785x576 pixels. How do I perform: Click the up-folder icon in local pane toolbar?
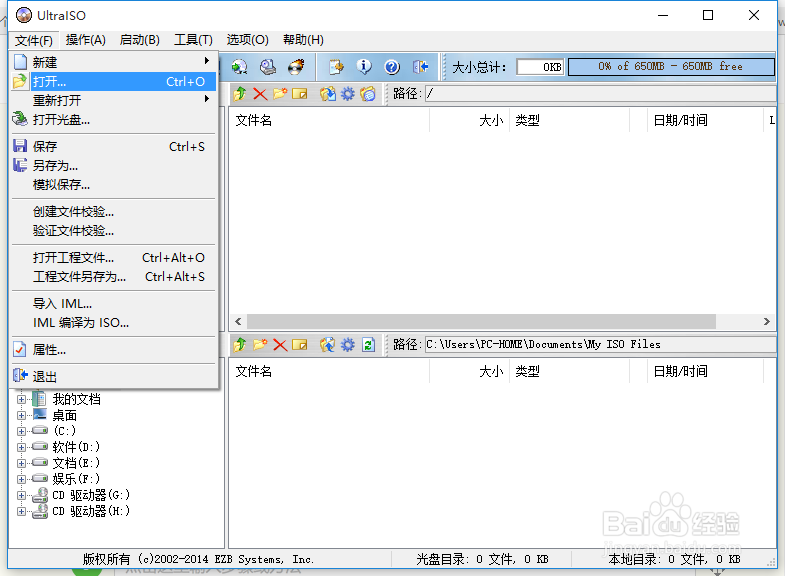(x=240, y=345)
